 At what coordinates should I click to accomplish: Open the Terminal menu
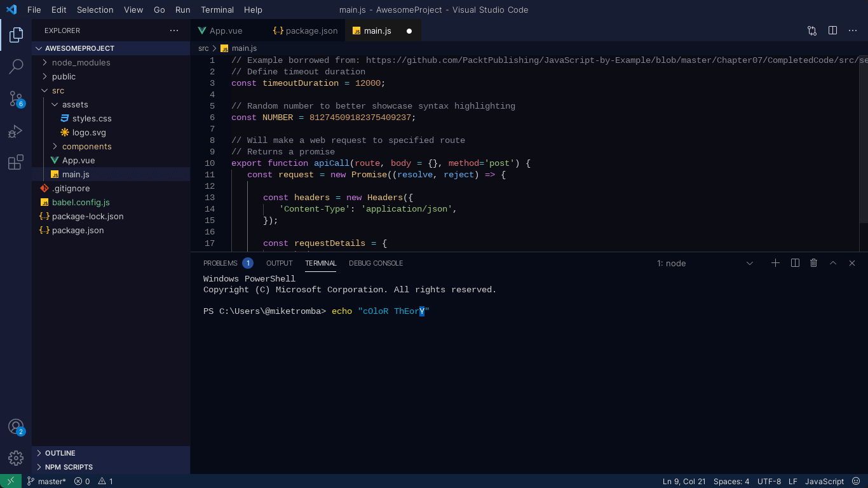(x=217, y=10)
